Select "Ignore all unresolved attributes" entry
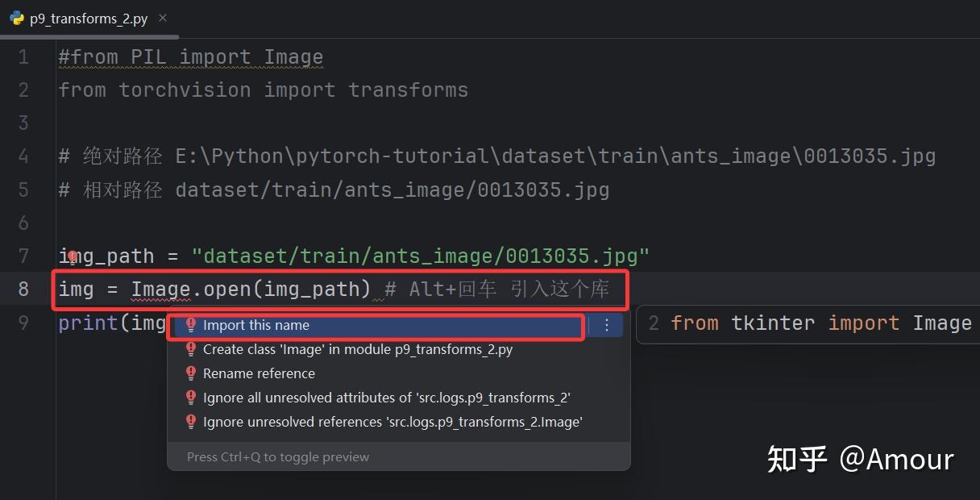 (x=387, y=398)
